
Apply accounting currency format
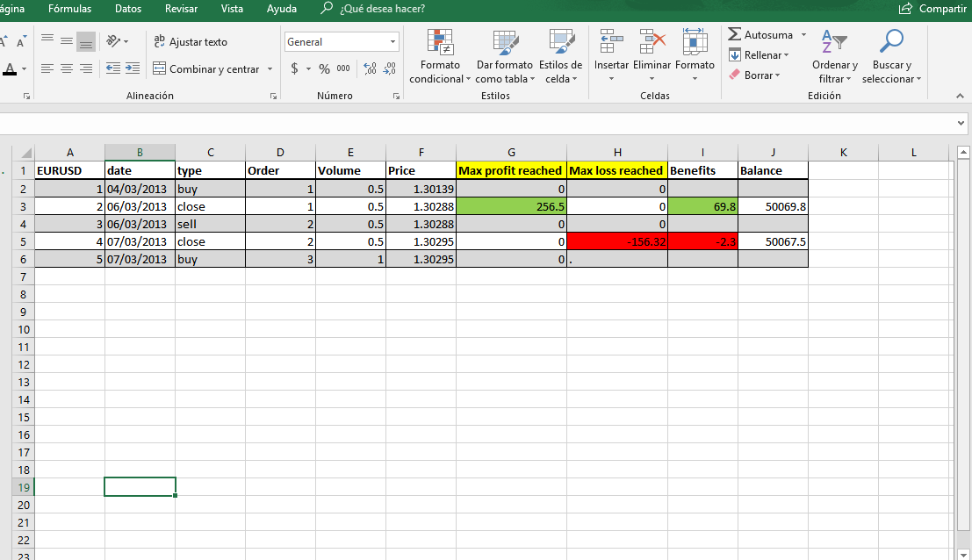294,68
